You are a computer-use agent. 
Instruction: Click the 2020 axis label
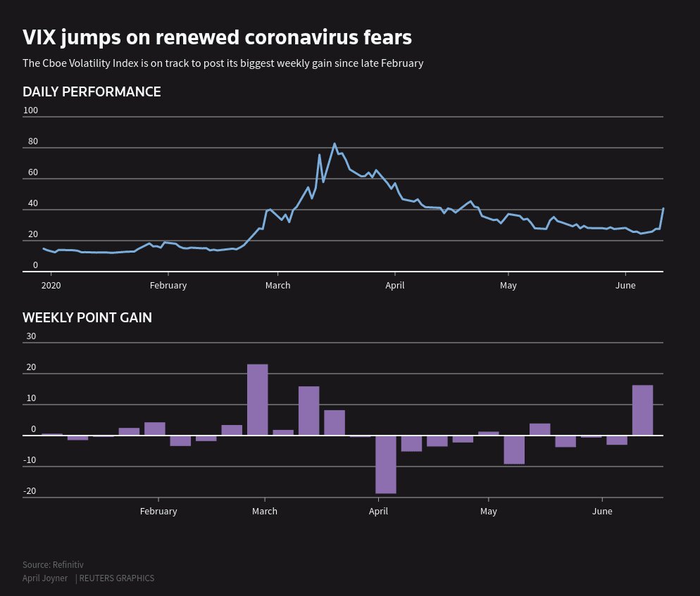point(51,285)
